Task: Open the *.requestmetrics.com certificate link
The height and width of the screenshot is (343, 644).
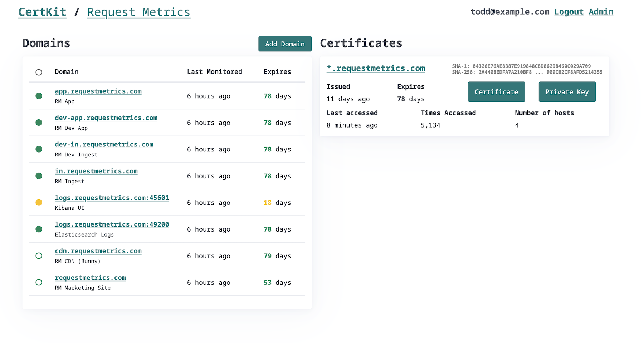Action: (376, 68)
